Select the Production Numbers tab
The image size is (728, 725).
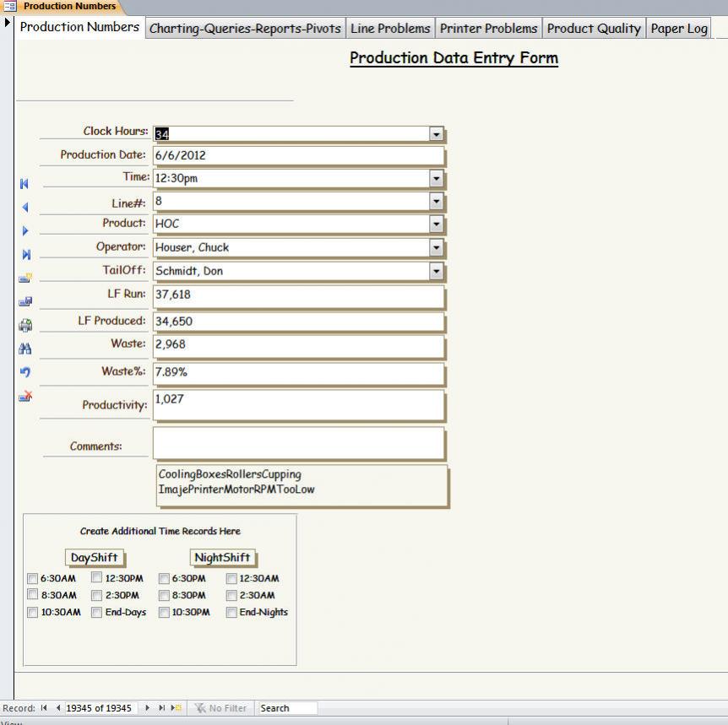pos(79,27)
